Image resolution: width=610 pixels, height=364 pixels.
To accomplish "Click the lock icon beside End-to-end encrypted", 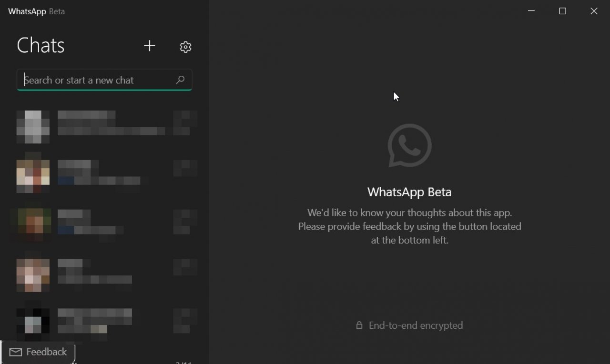I will [x=359, y=325].
